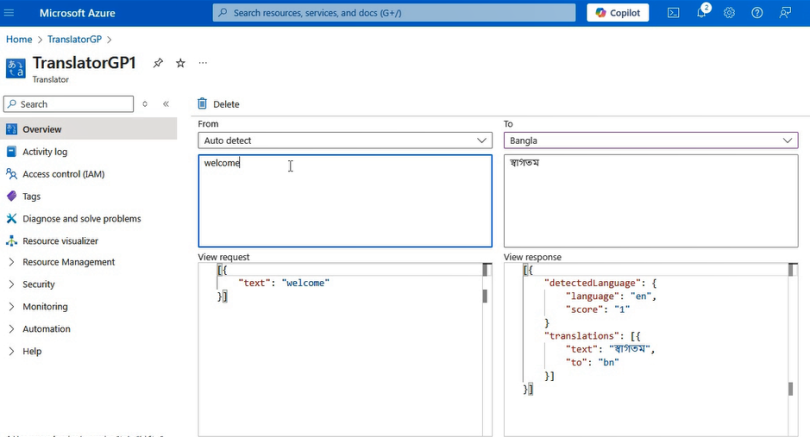Screen dimensions: 810x437
Task: Open the help question mark icon
Action: pyautogui.click(x=757, y=13)
